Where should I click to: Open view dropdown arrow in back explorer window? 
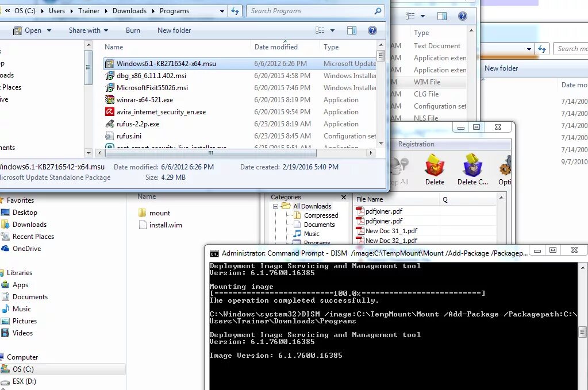pyautogui.click(x=422, y=16)
